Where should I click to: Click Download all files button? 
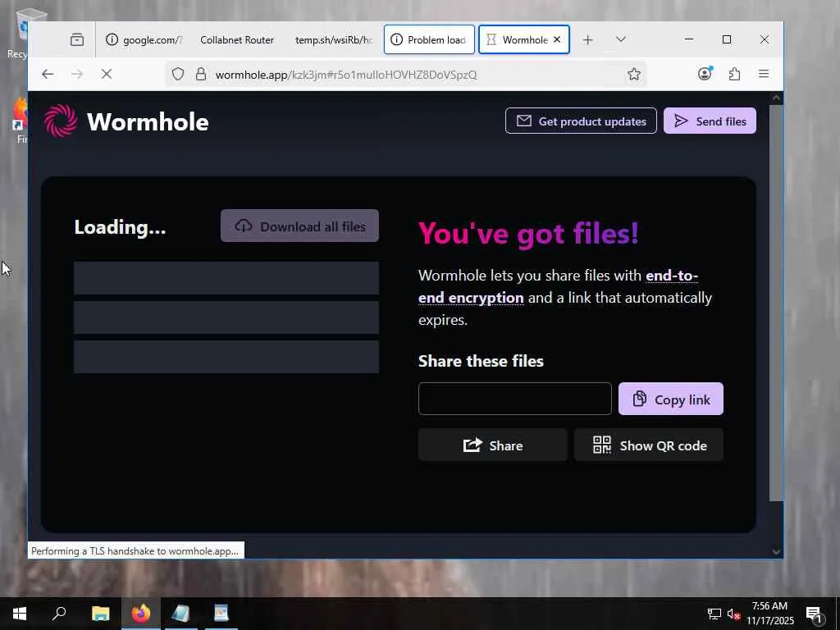[x=299, y=226]
